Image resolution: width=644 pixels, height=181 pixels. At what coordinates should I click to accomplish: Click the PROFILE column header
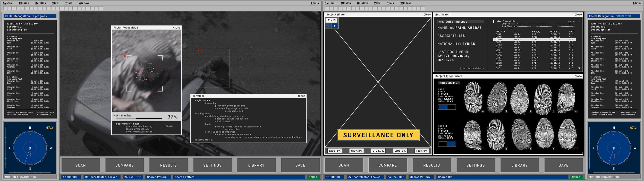500,32
